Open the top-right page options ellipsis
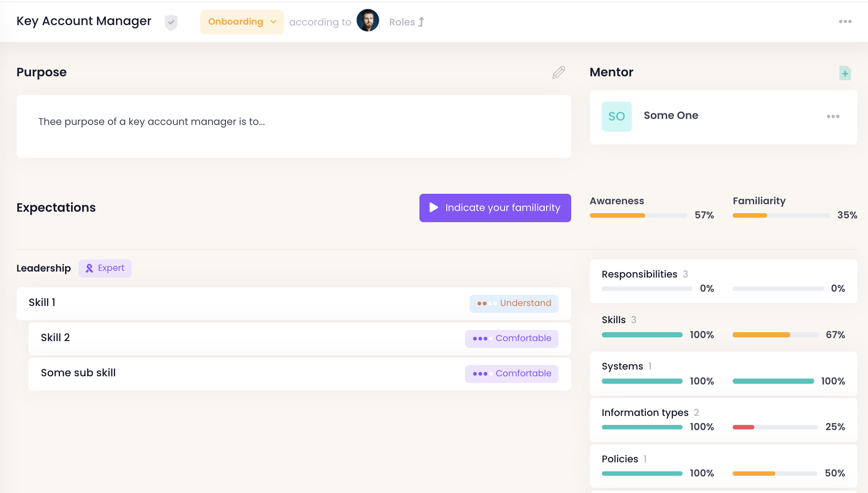This screenshot has height=493, width=868. (845, 22)
